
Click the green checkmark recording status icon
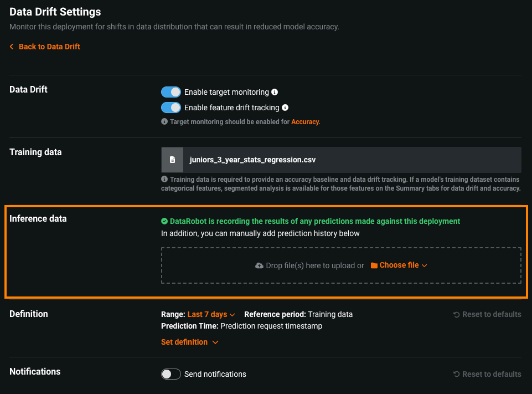tap(164, 221)
